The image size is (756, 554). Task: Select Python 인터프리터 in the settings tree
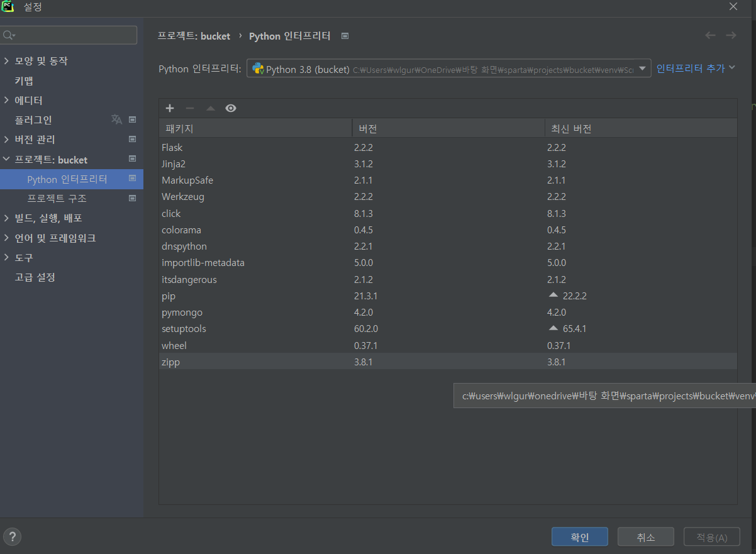pos(72,179)
